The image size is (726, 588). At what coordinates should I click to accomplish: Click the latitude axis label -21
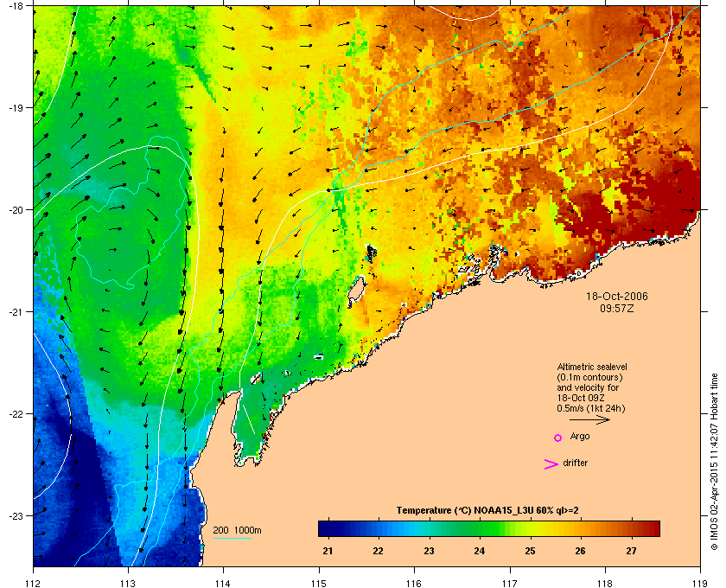tap(16, 312)
